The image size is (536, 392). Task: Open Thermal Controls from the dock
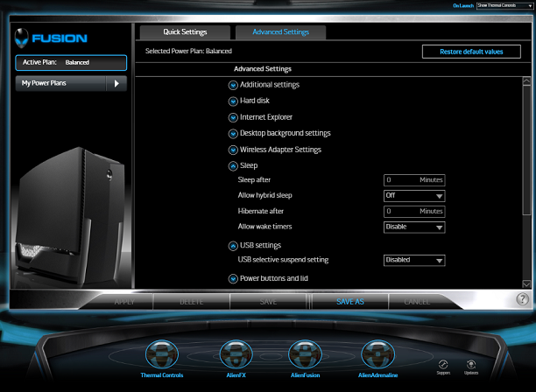pyautogui.click(x=162, y=354)
